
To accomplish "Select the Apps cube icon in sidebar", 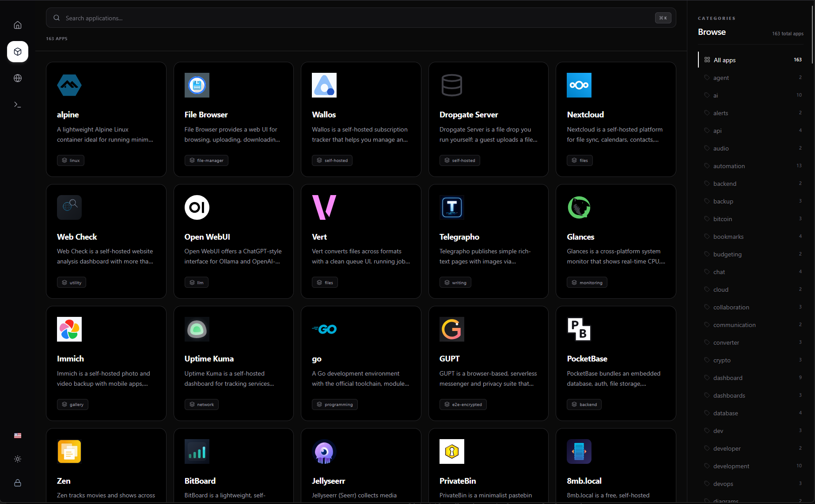I will (x=18, y=52).
